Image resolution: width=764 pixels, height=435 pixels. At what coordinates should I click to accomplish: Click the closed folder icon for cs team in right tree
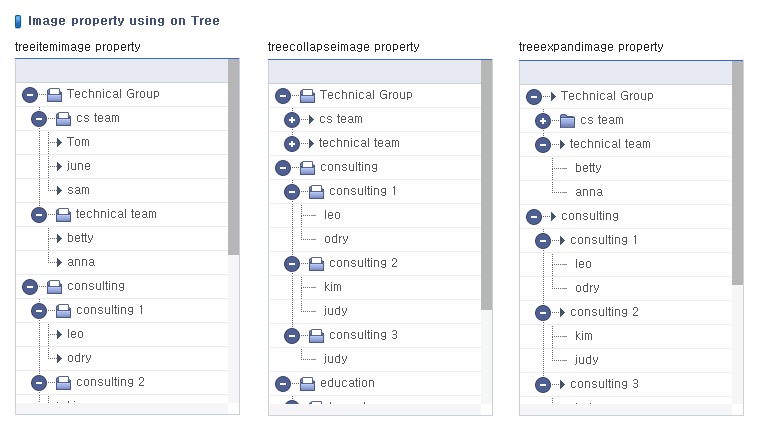[x=567, y=120]
